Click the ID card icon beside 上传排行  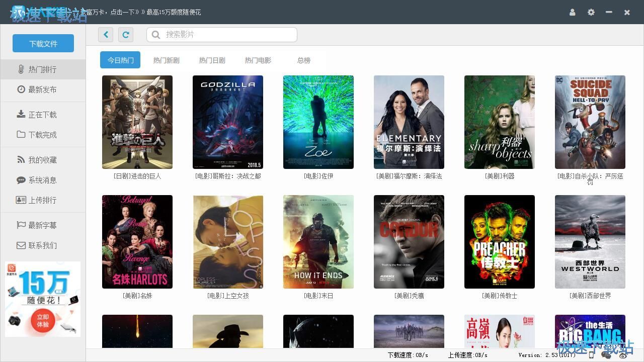(x=21, y=200)
